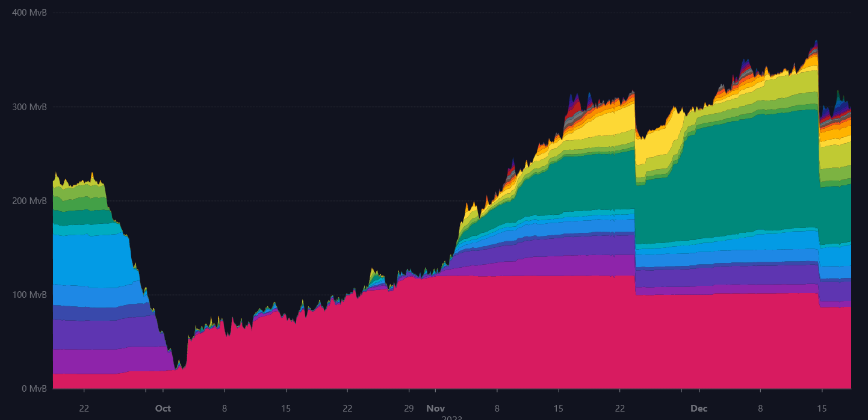868x420 pixels.
Task: Pick the "100 MvB" axis label
Action: [x=29, y=295]
